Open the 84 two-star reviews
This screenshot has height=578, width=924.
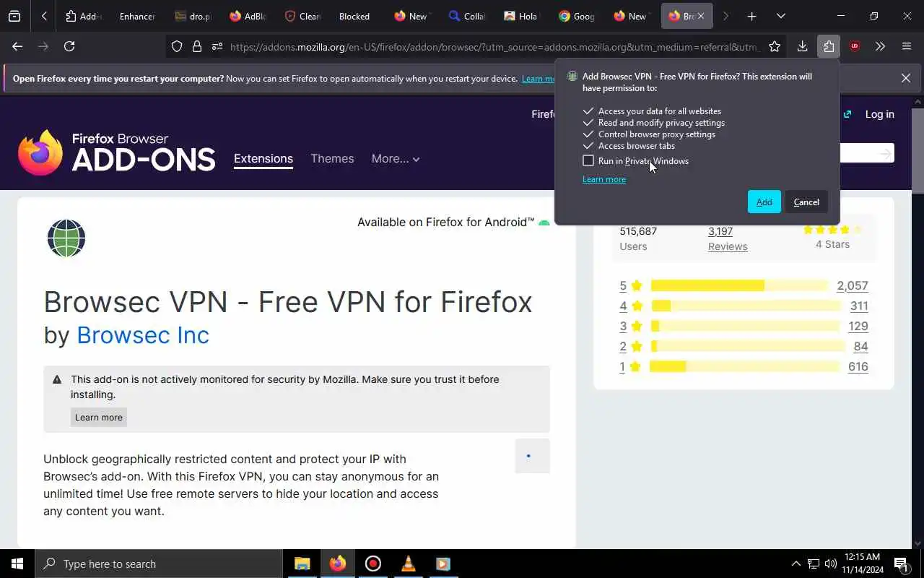click(x=860, y=346)
